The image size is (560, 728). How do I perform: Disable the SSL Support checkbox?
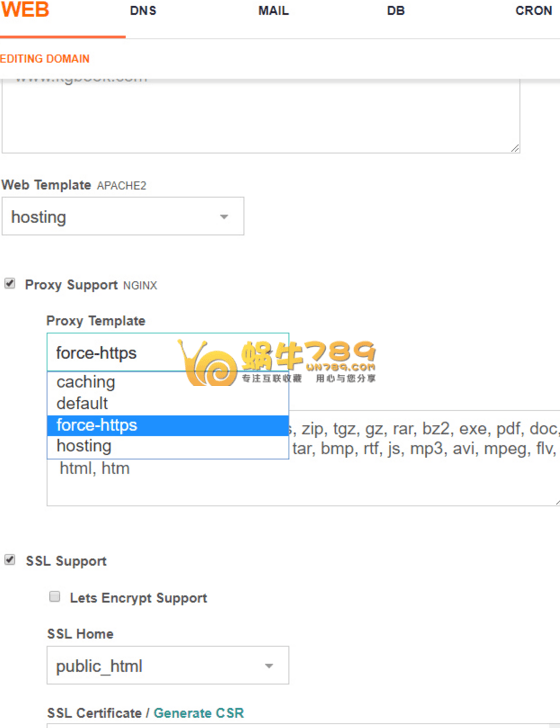click(10, 559)
